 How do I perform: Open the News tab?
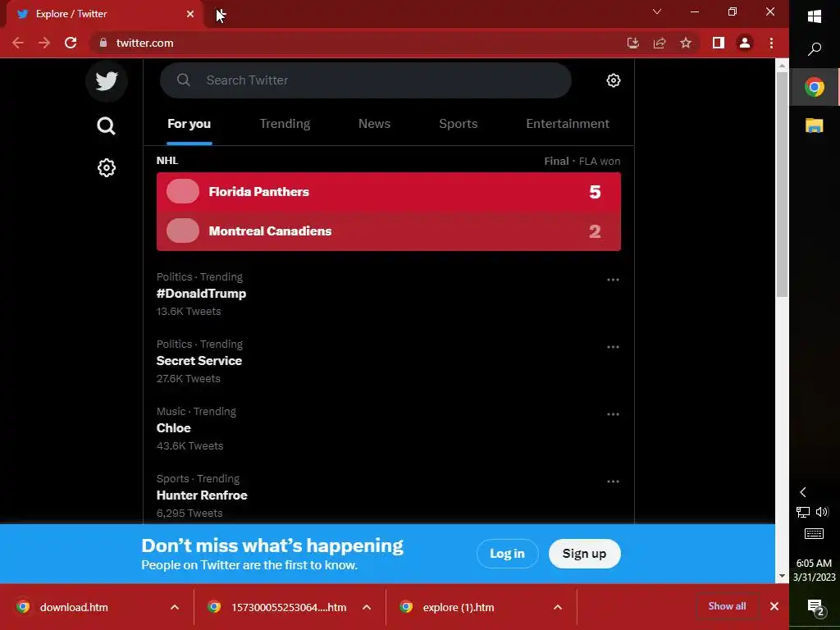(x=374, y=124)
